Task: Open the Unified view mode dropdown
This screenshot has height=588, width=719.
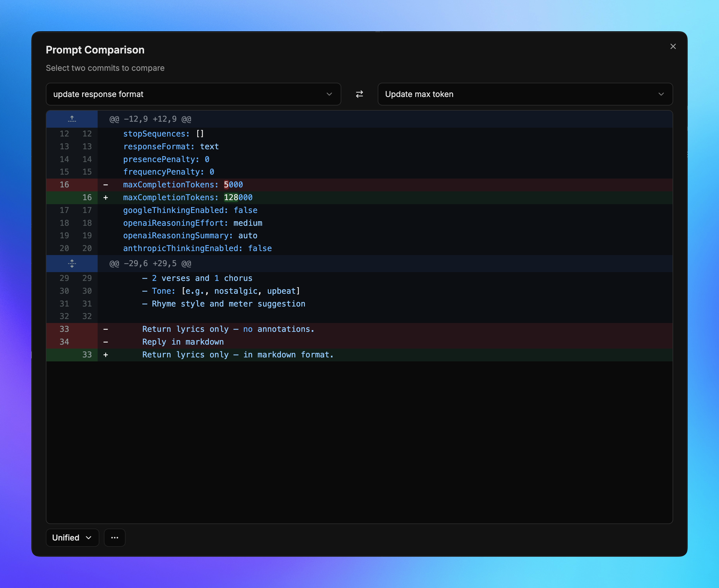Action: tap(72, 538)
